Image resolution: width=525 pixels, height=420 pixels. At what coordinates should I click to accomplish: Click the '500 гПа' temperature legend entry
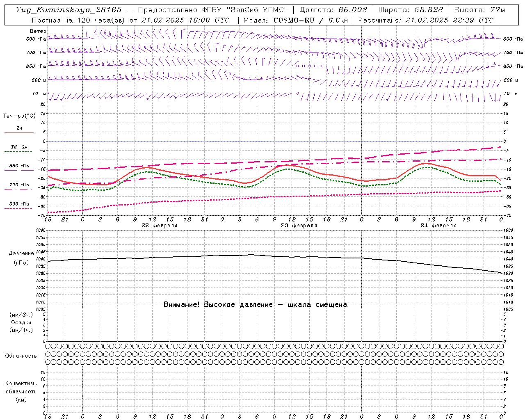click(x=19, y=204)
